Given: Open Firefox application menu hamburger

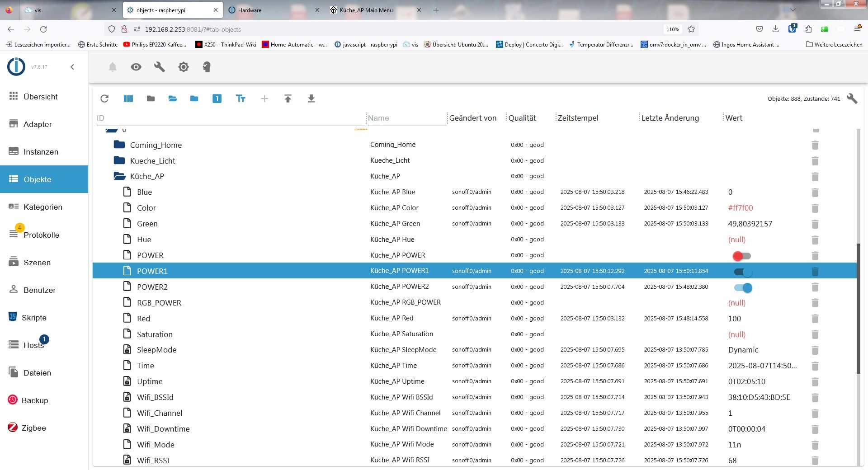Looking at the screenshot, I should pos(857,28).
